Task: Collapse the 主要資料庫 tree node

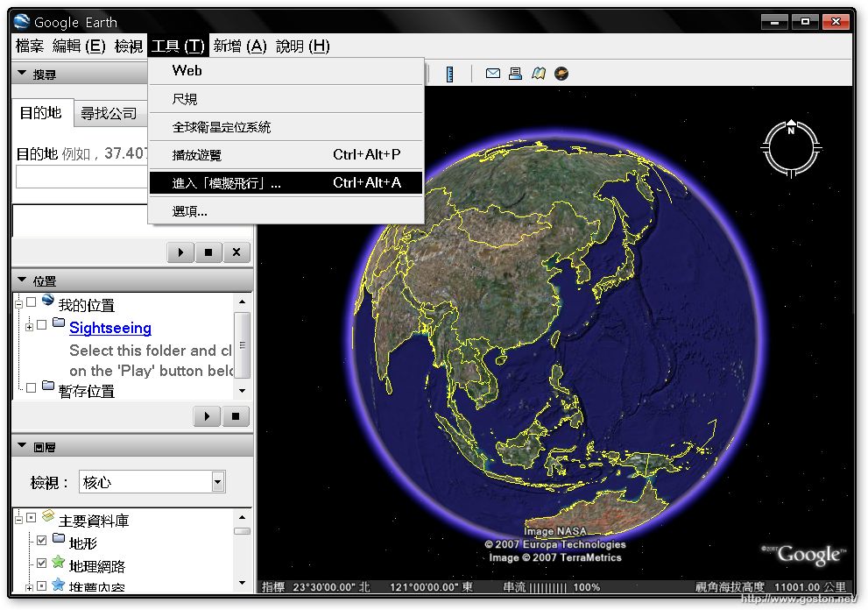Action: [x=18, y=520]
